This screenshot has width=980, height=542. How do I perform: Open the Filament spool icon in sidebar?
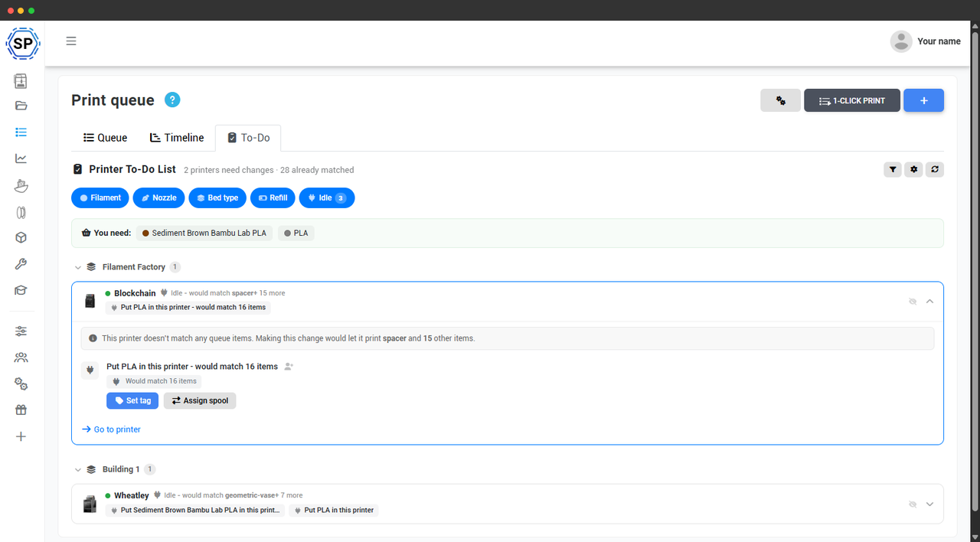pyautogui.click(x=21, y=212)
